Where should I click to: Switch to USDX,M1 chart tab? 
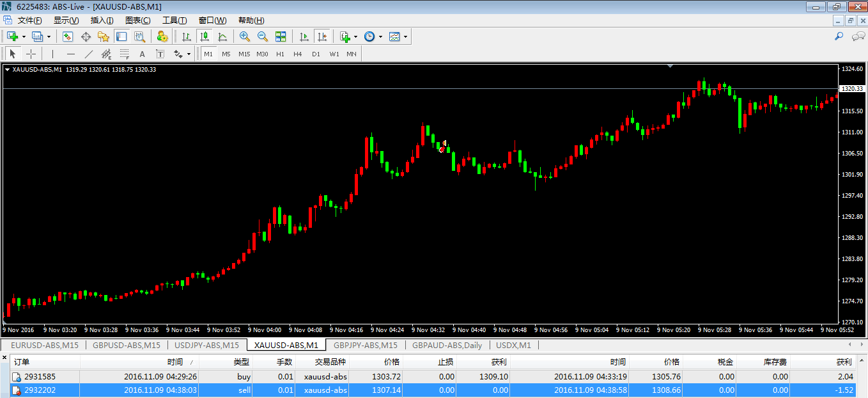[x=513, y=346]
